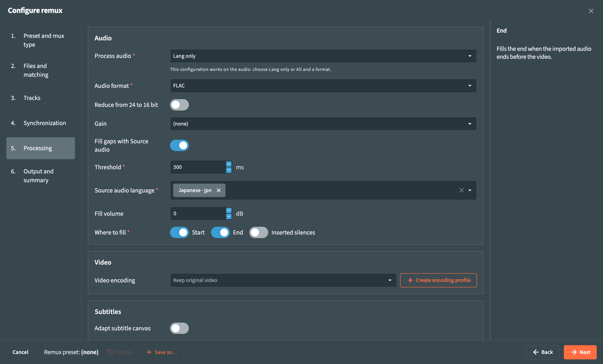Toggle Adapt subtitle canvas switch
This screenshot has width=603, height=364.
pyautogui.click(x=179, y=328)
